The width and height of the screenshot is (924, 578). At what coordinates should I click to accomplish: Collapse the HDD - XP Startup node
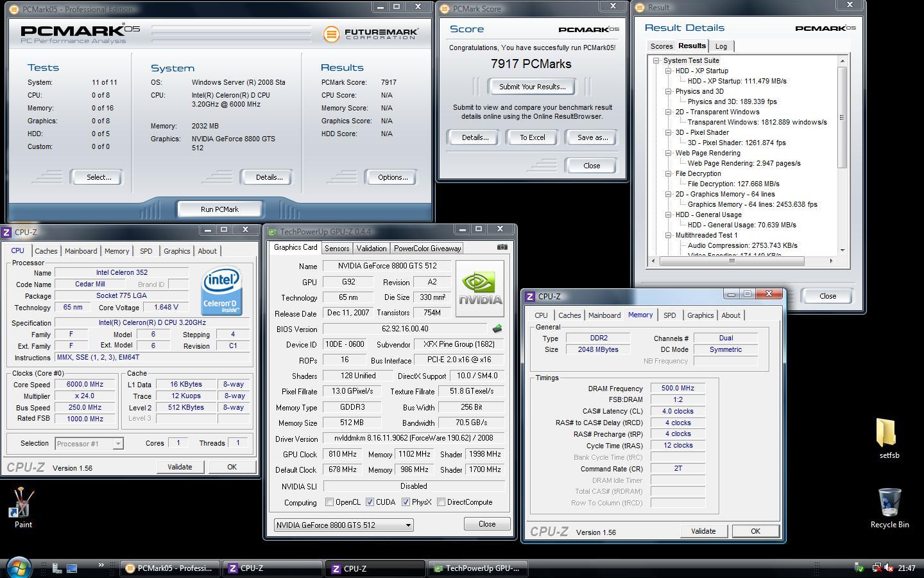668,71
